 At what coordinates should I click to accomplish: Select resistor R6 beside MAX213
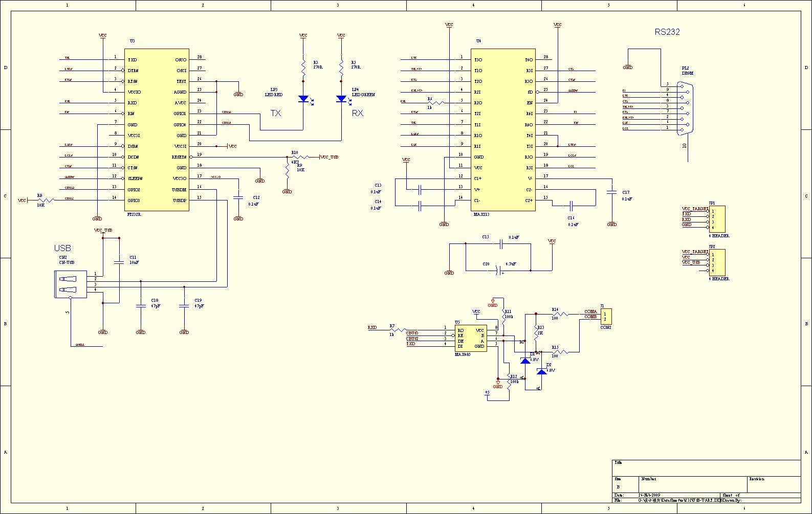pos(435,103)
